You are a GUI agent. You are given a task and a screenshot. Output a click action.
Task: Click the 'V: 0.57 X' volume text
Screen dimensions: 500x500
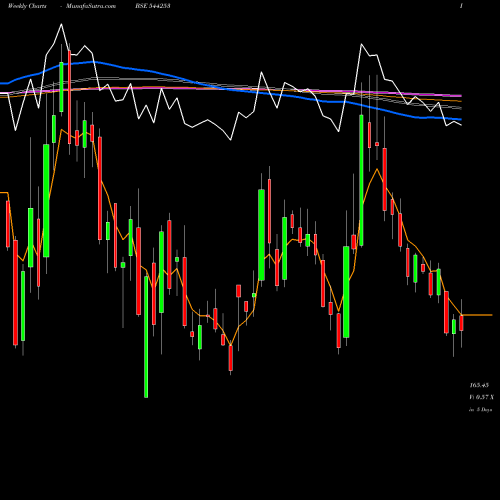(x=481, y=397)
